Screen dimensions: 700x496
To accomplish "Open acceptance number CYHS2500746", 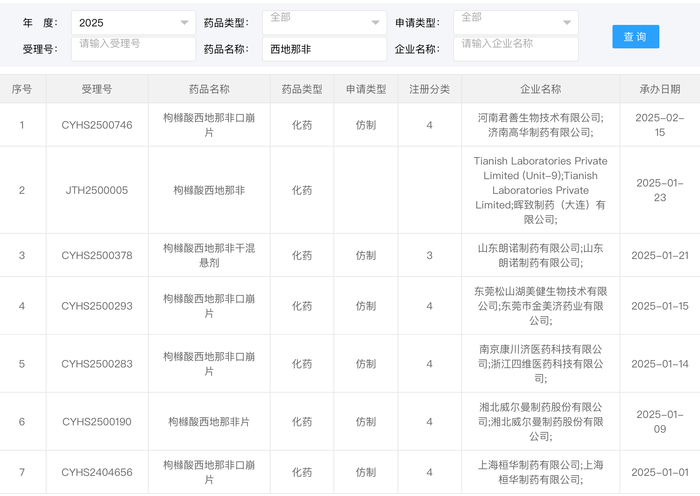I will pyautogui.click(x=96, y=125).
